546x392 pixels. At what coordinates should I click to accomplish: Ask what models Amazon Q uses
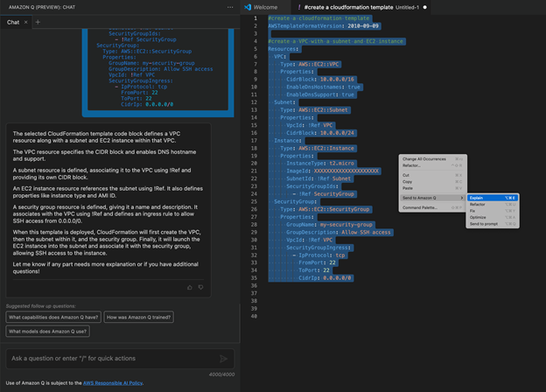(48, 332)
